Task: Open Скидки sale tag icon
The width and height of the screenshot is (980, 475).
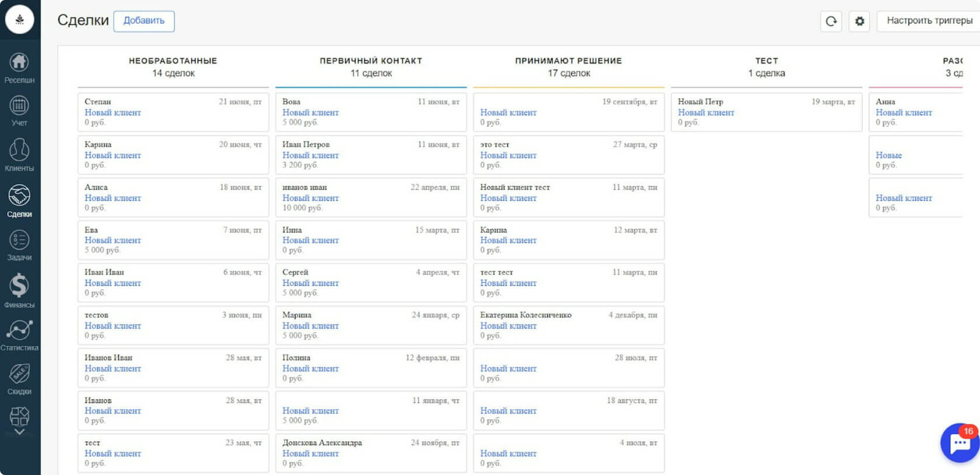Action: (19, 374)
